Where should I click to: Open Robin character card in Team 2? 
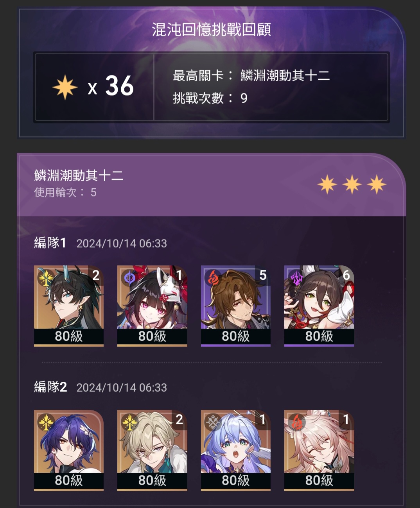point(236,450)
